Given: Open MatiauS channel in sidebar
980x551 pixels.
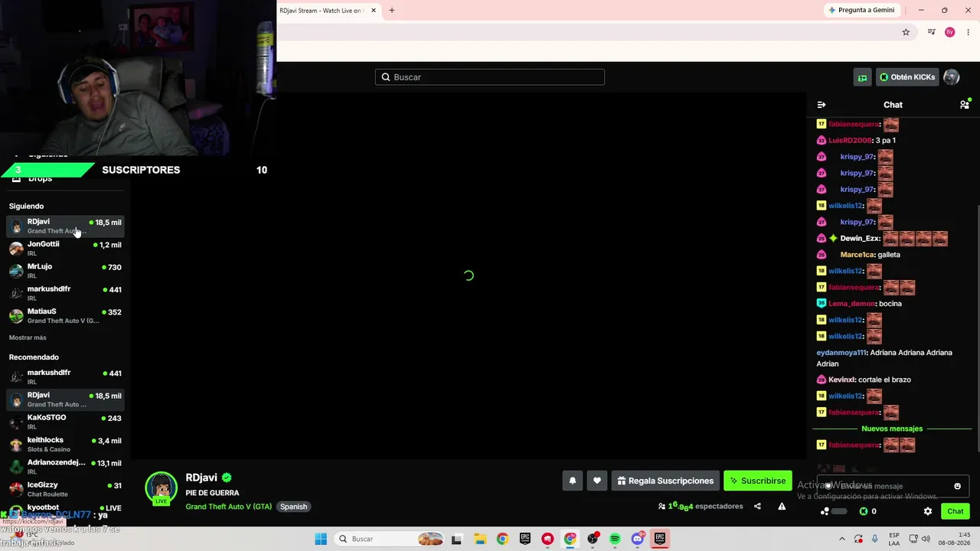Looking at the screenshot, I should point(65,315).
